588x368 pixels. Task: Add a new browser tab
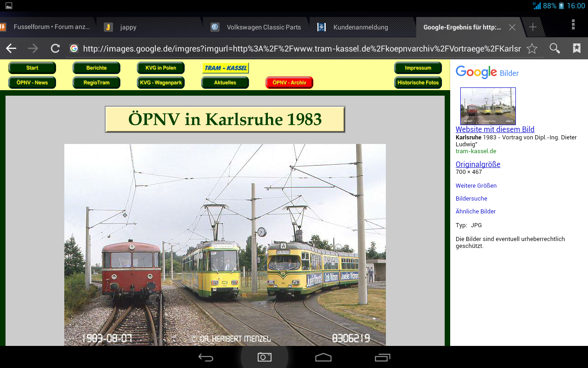pyautogui.click(x=532, y=27)
